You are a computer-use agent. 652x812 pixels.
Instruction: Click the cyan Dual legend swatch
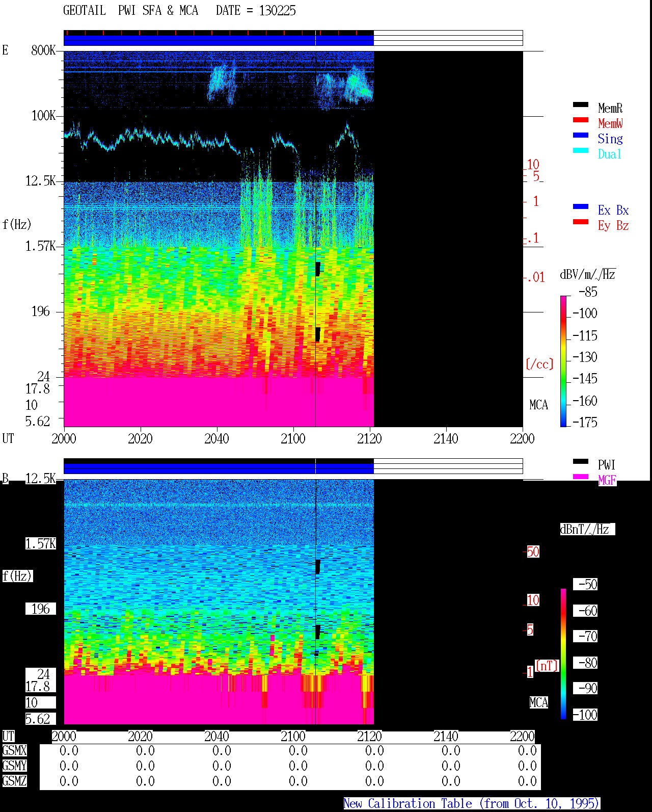click(581, 150)
